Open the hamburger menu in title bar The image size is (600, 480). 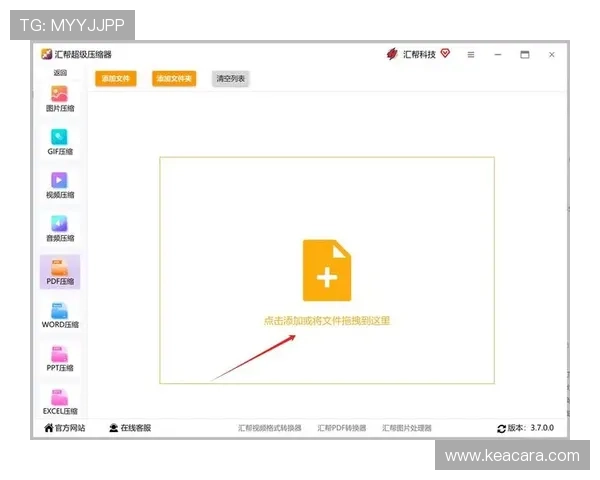[x=471, y=55]
